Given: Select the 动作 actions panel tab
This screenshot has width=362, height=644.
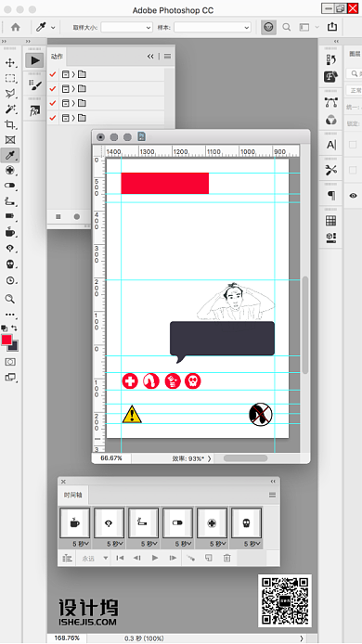Looking at the screenshot, I should (x=57, y=57).
